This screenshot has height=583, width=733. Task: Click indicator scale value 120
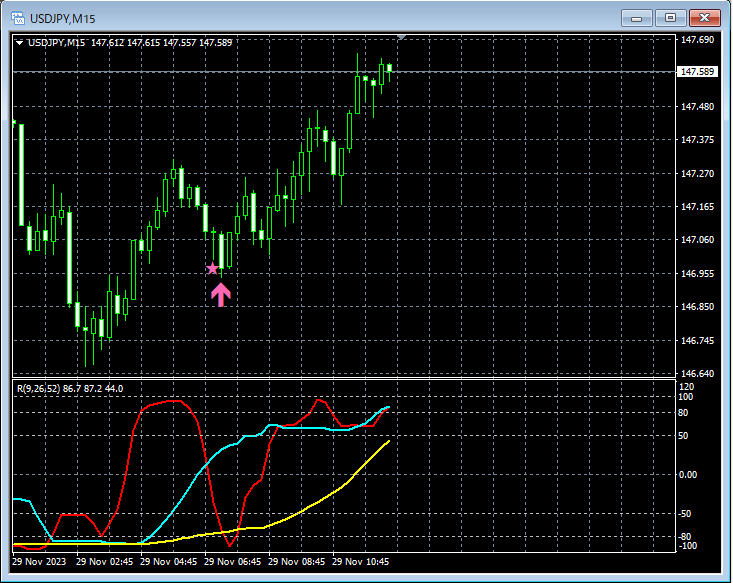pyautogui.click(x=687, y=387)
